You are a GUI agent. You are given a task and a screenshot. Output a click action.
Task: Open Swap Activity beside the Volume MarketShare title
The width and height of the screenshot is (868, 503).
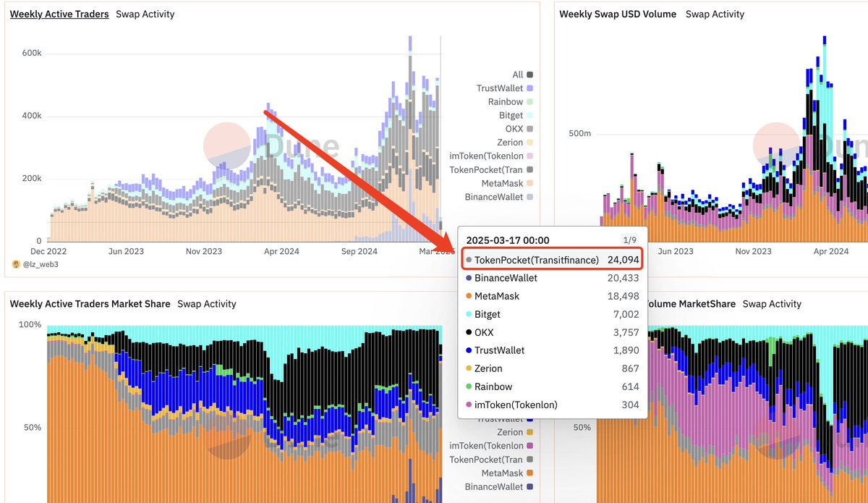pyautogui.click(x=773, y=304)
